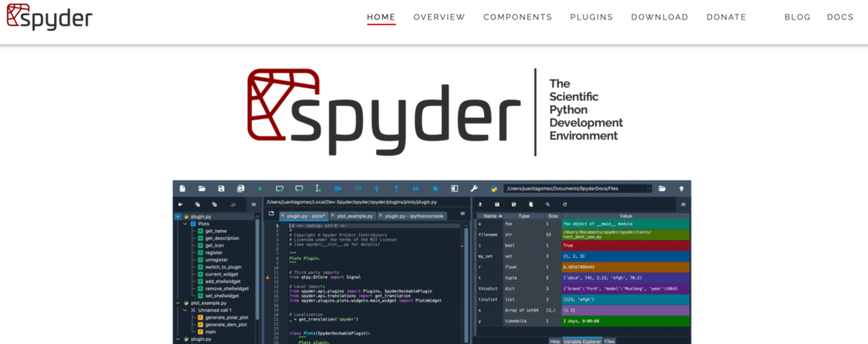Open the DOCS link
The height and width of the screenshot is (344, 868).
pyautogui.click(x=840, y=17)
